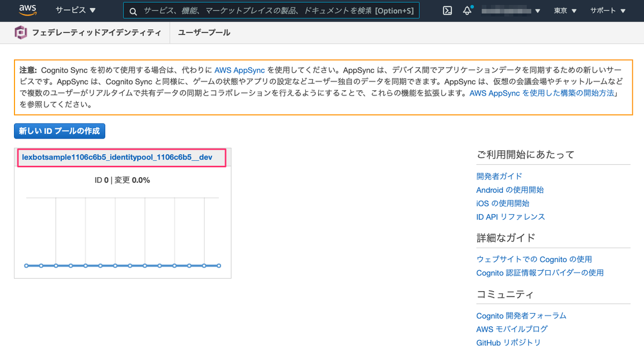Click the search magnifier icon

point(133,10)
